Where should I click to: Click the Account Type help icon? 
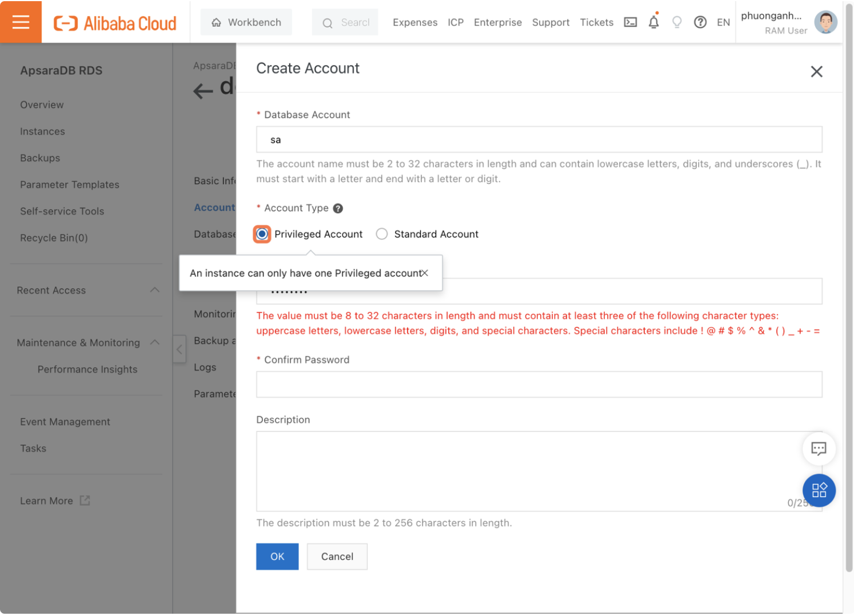tap(338, 208)
